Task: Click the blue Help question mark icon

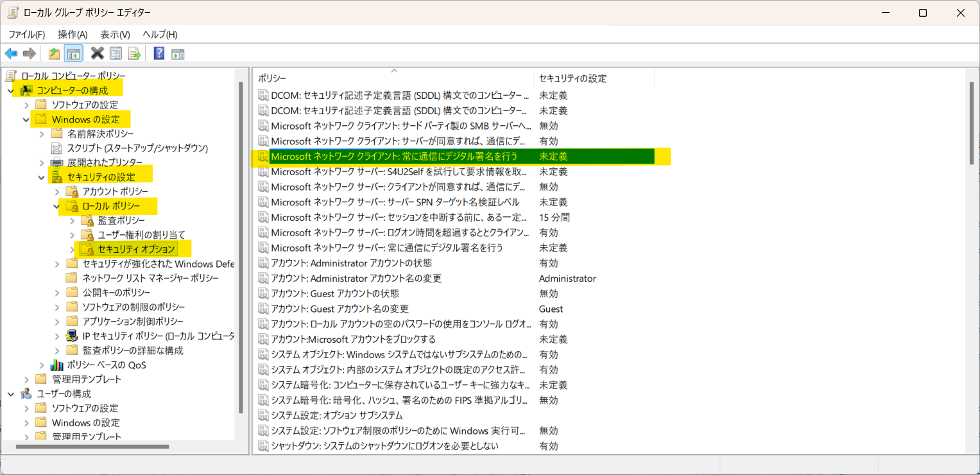Action: [159, 53]
